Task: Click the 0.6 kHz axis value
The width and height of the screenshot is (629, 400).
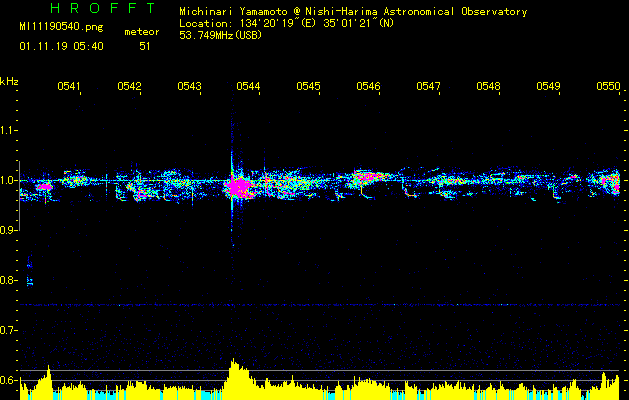Action: click(x=7, y=380)
